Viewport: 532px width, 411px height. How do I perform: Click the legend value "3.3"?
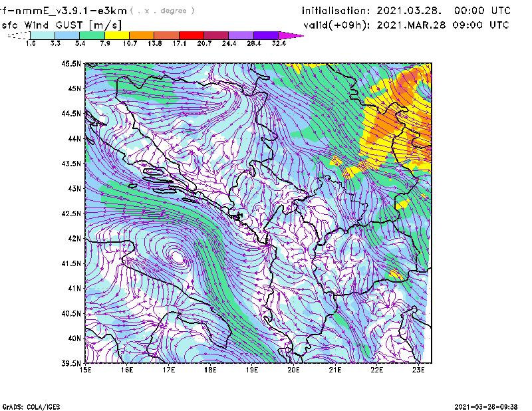pyautogui.click(x=55, y=43)
